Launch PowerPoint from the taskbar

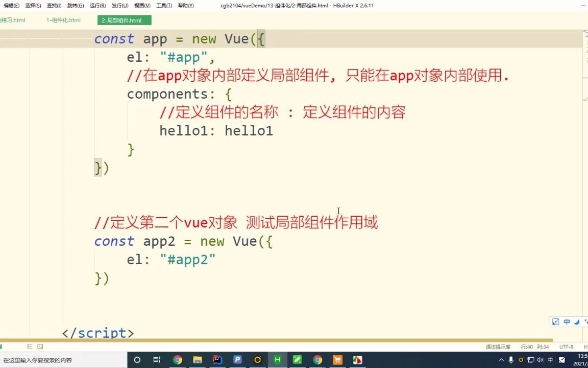coord(237,360)
